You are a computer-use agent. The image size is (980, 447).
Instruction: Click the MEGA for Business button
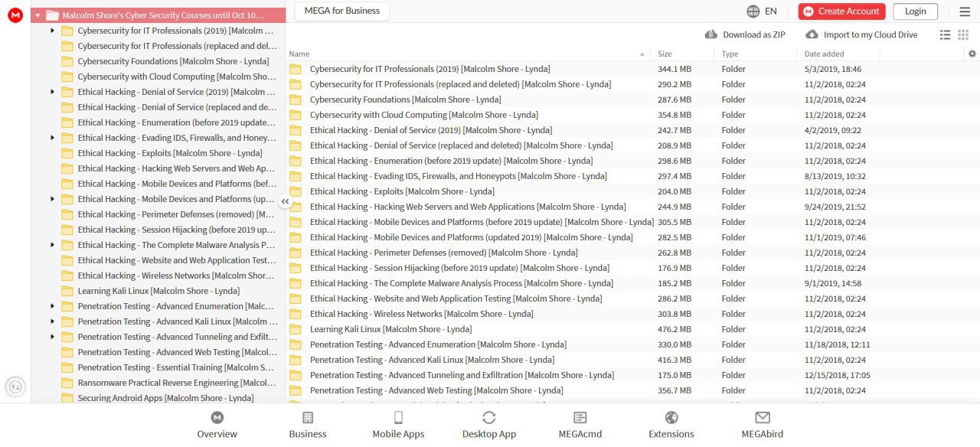click(341, 11)
